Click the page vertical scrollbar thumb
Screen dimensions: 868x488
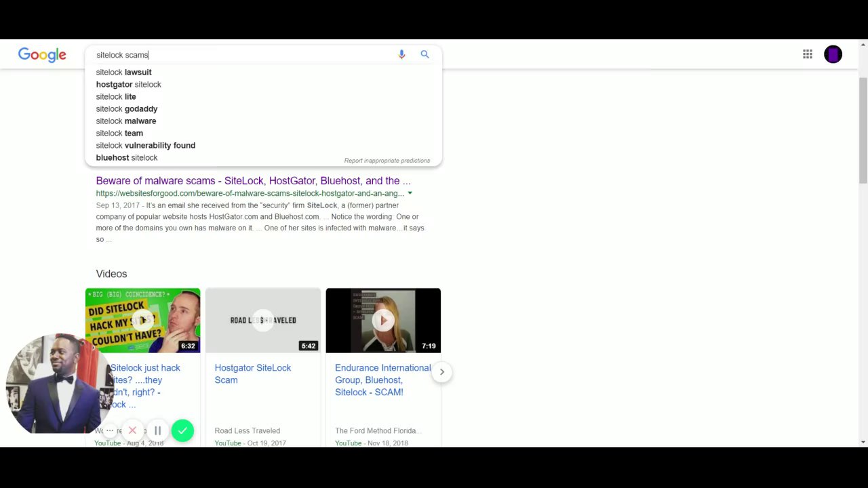tap(863, 129)
